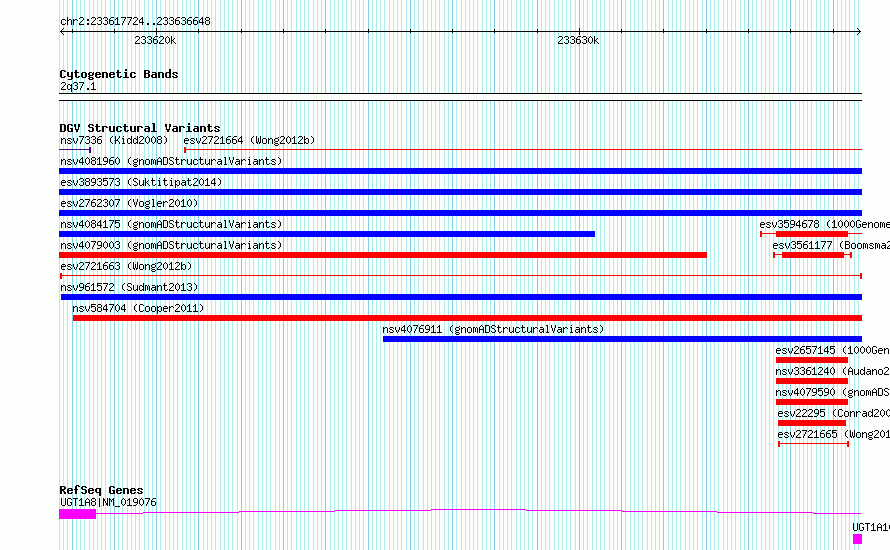
Task: Open the RefSeq Genes track title
Action: tap(101, 490)
